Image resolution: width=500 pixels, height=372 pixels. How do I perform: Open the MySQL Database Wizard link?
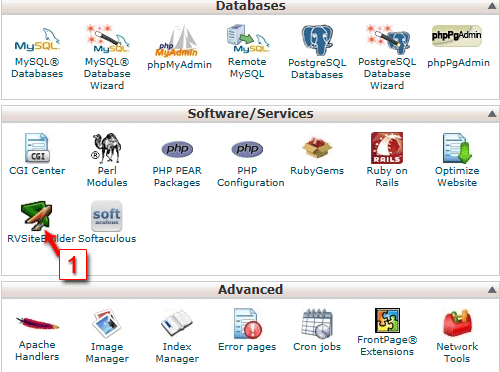coord(107,74)
